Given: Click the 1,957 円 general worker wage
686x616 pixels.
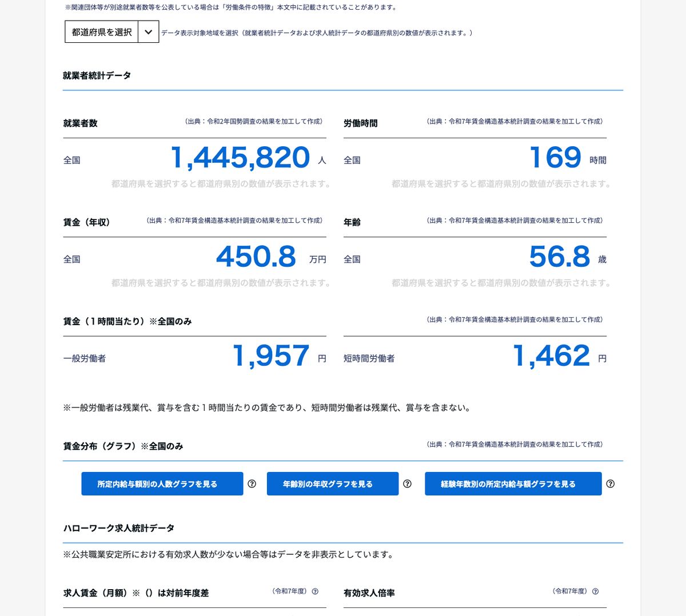Looking at the screenshot, I should pos(272,356).
